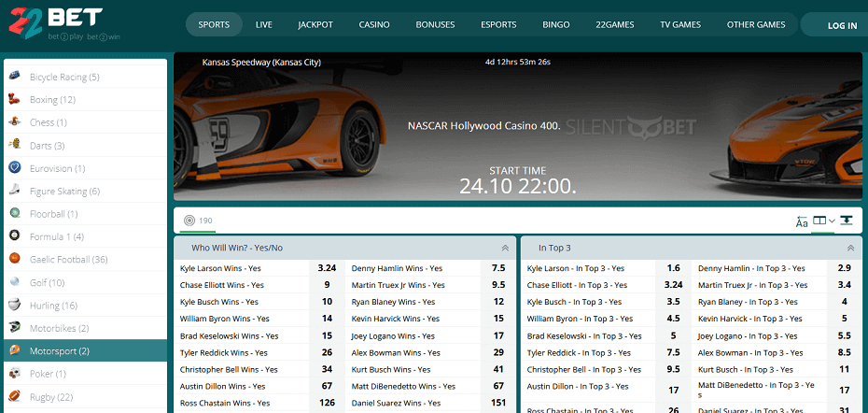The height and width of the screenshot is (413, 868).
Task: Click the Golf ball icon
Action: tap(15, 282)
